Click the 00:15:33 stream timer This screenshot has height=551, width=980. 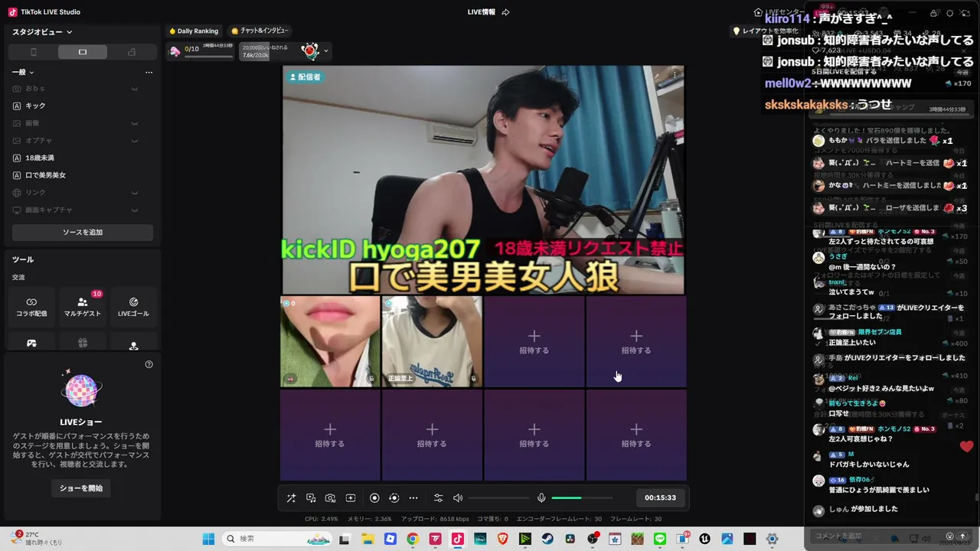(660, 498)
